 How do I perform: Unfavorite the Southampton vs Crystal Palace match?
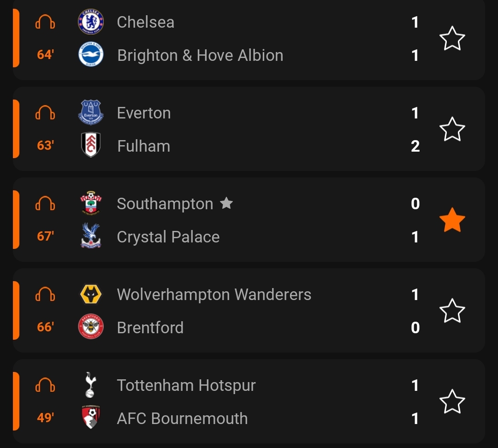(452, 220)
